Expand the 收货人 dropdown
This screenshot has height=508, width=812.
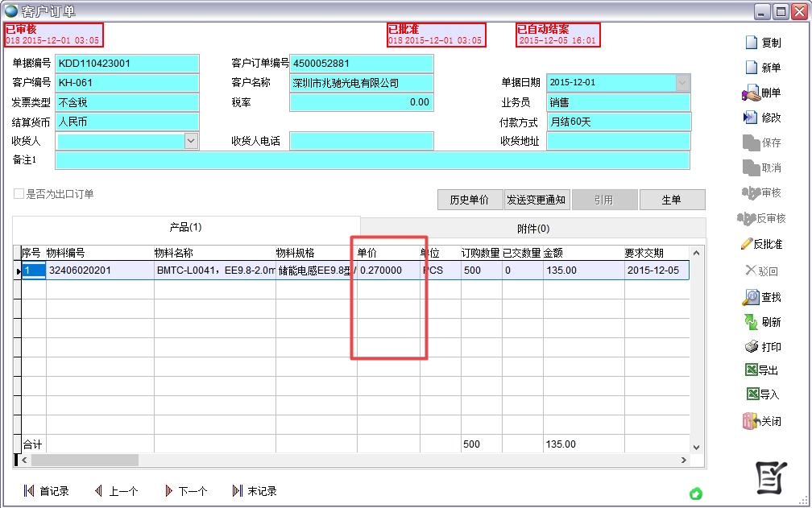pos(191,141)
